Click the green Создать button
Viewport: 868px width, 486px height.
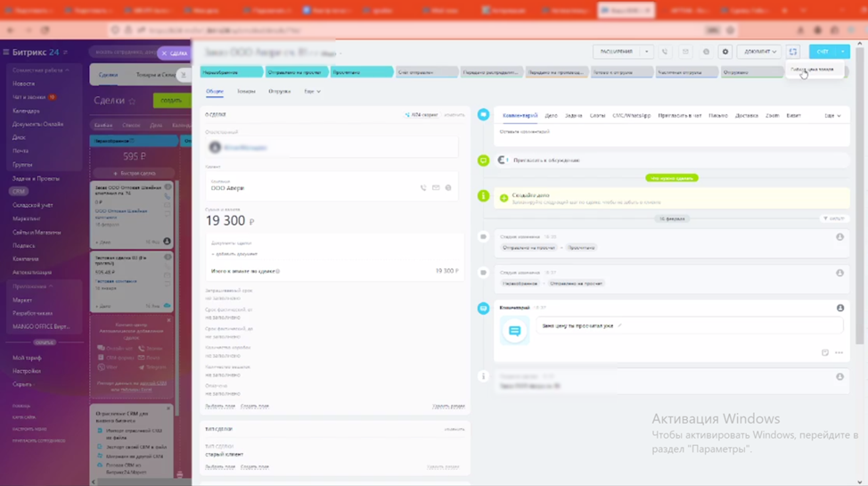pos(171,100)
